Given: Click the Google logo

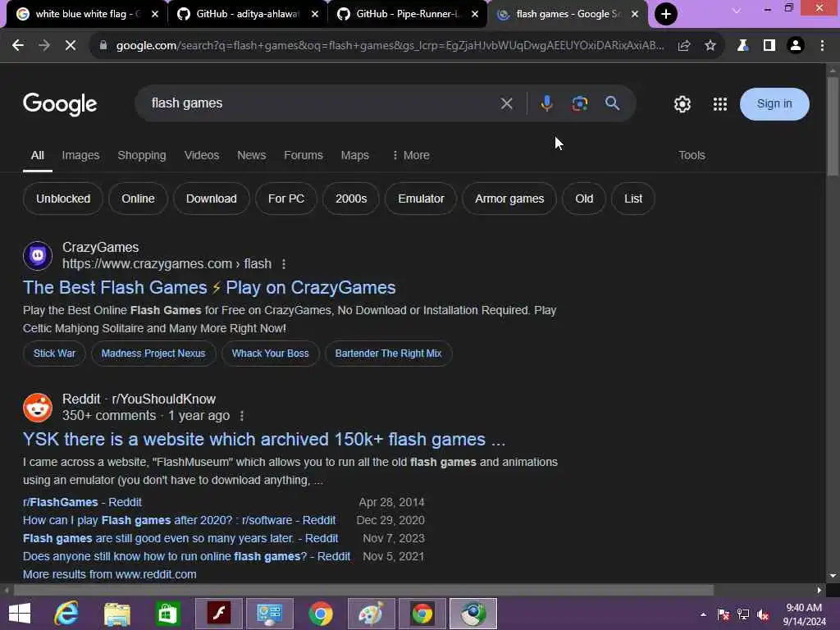Looking at the screenshot, I should point(60,104).
